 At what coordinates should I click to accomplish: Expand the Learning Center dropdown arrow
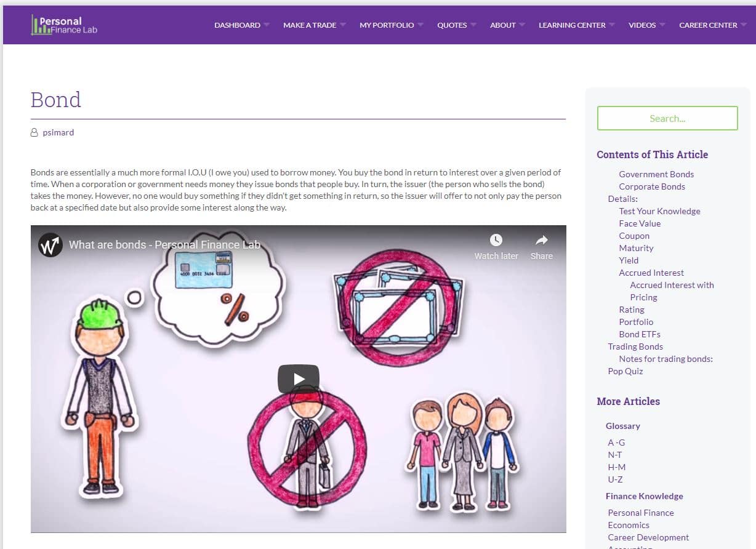(611, 25)
